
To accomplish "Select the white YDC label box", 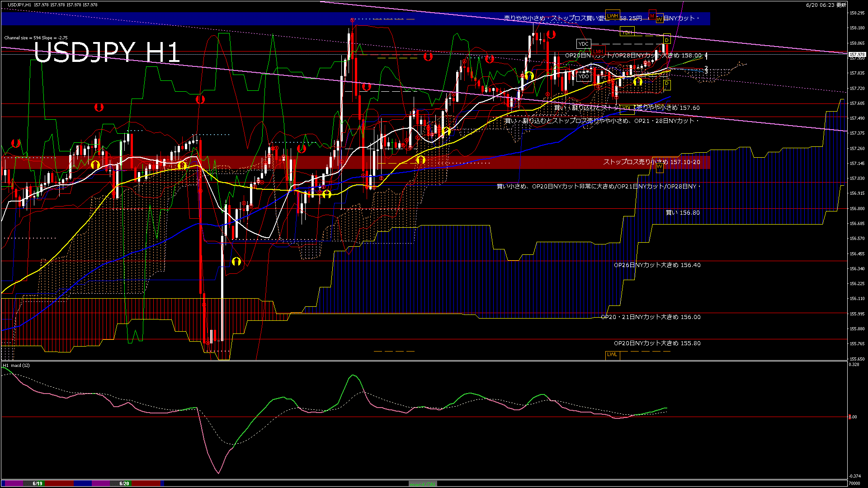I will point(583,44).
